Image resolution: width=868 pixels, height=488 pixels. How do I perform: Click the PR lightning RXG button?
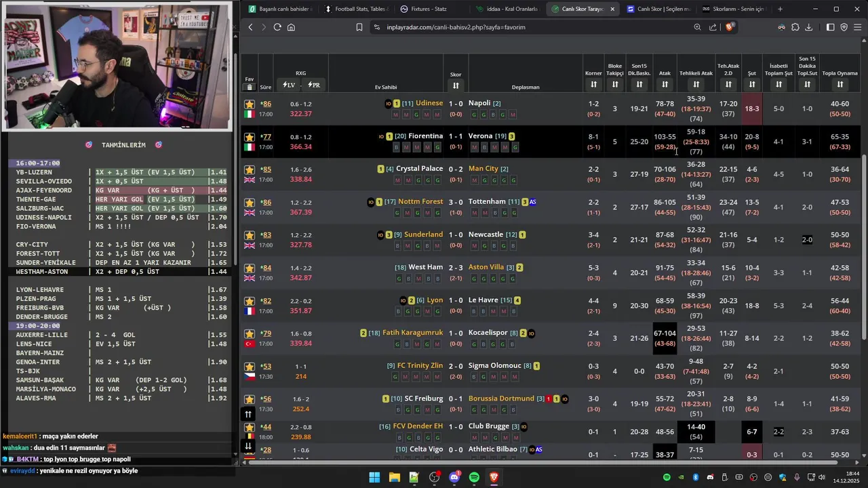click(314, 85)
